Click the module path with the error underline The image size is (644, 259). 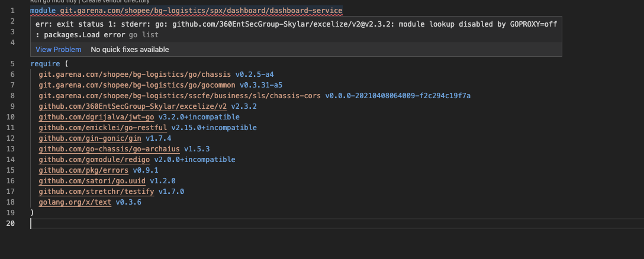(x=201, y=11)
